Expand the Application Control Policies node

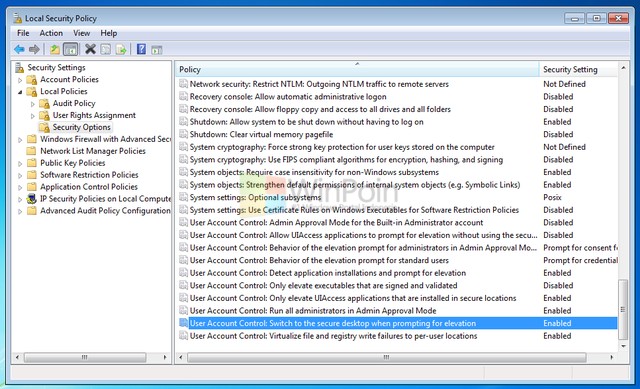pyautogui.click(x=20, y=188)
